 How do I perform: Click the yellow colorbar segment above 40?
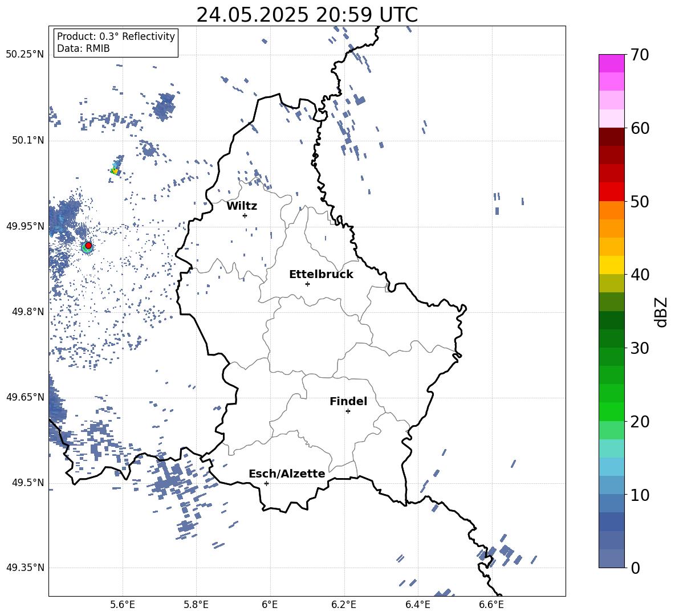611,265
